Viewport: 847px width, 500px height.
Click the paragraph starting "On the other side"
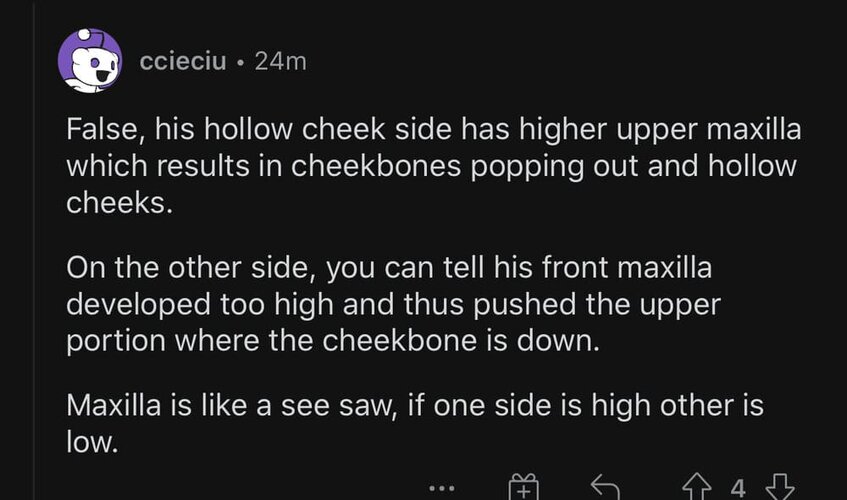pos(393,304)
